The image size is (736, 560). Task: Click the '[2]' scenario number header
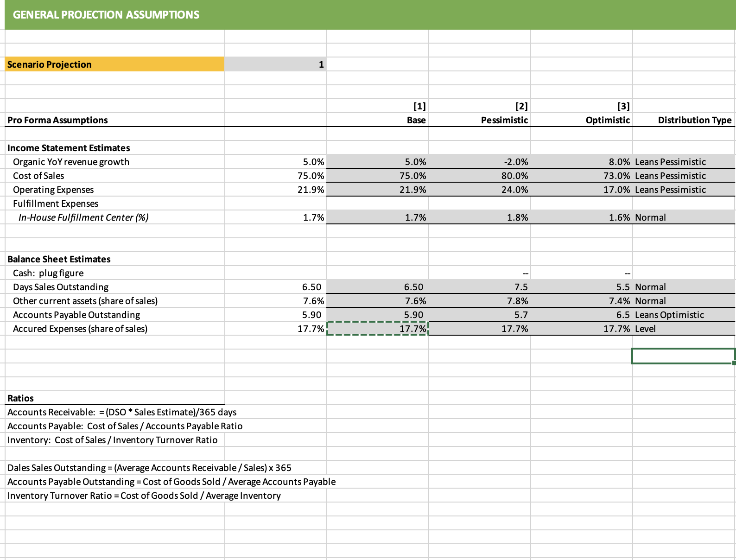pos(521,106)
